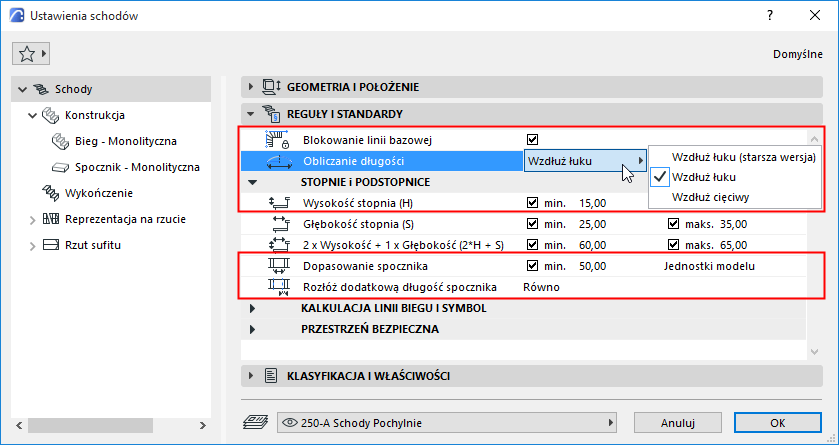839x445 pixels.
Task: Open the Favorites star button
Action: pyautogui.click(x=30, y=53)
